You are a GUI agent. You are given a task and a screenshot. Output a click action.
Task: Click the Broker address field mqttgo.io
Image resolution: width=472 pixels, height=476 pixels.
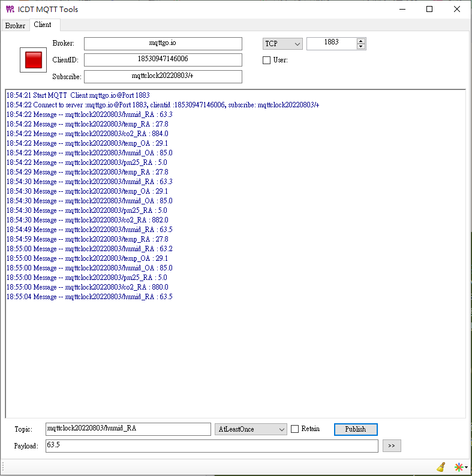pyautogui.click(x=163, y=44)
